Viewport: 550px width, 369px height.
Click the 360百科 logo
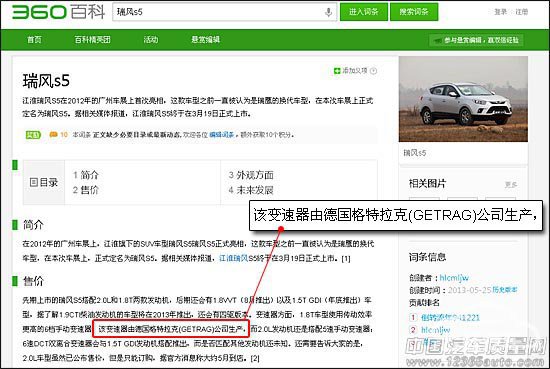(59, 12)
